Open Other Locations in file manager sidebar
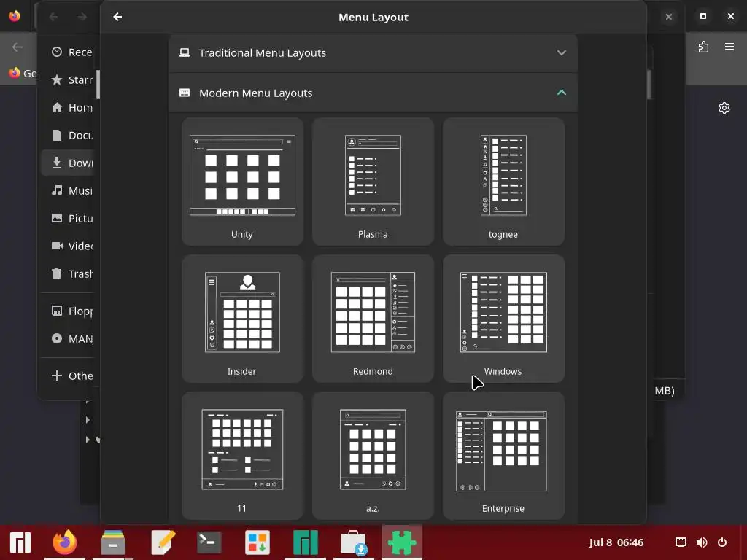 pyautogui.click(x=71, y=376)
